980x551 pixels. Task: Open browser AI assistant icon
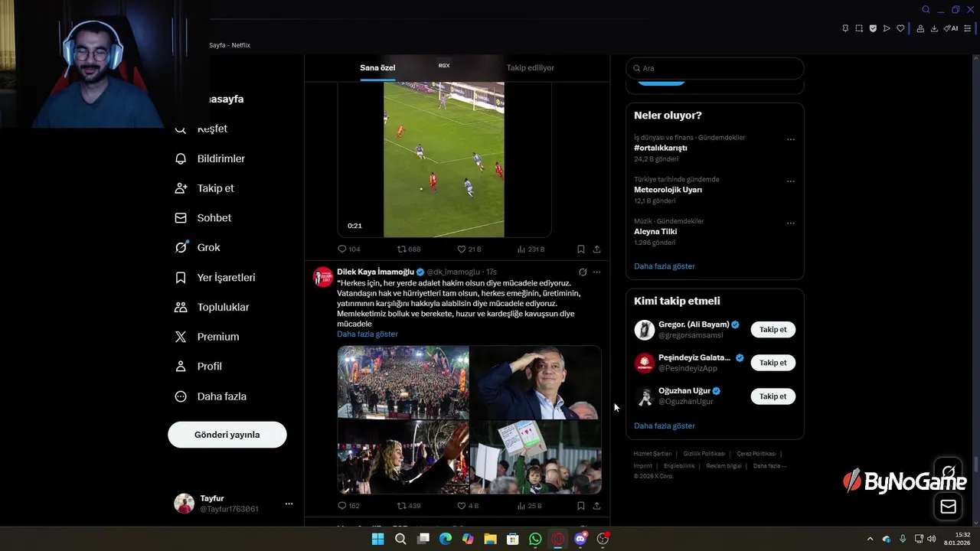pos(951,28)
